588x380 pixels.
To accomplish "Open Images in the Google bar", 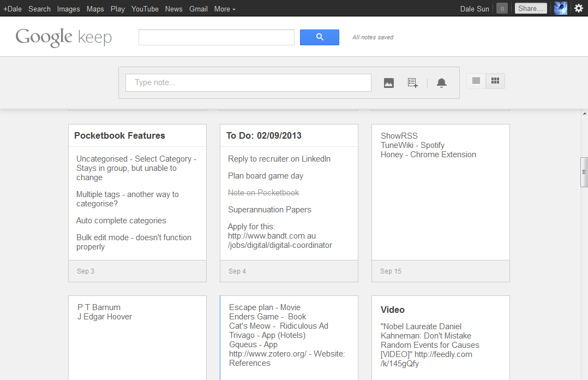I will point(68,9).
